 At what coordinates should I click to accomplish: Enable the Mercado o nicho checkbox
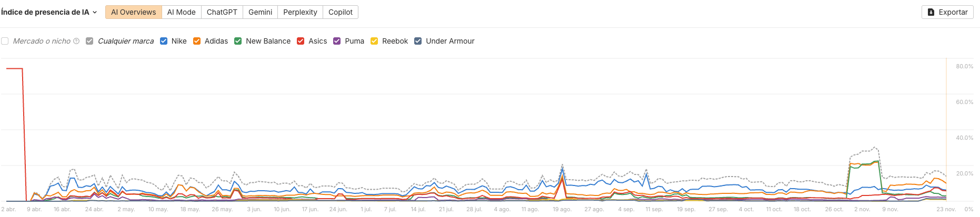[x=5, y=41]
